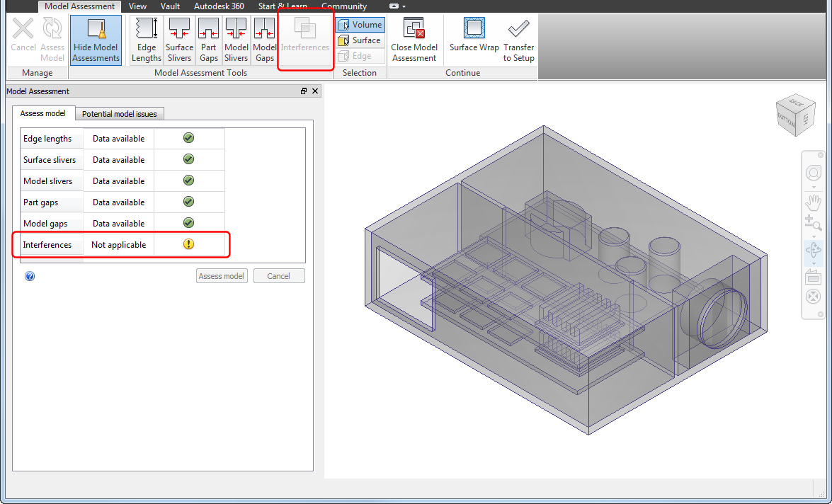
Task: Enable Volume selection mode
Action: (360, 24)
